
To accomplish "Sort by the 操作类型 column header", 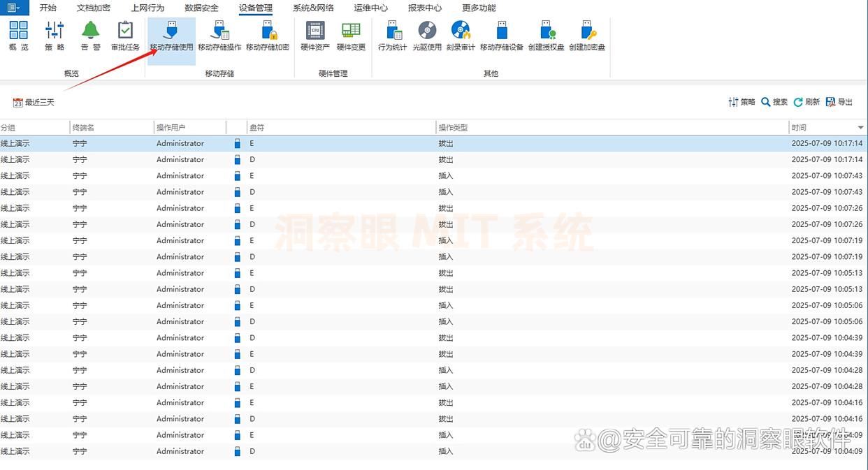I will tap(612, 128).
